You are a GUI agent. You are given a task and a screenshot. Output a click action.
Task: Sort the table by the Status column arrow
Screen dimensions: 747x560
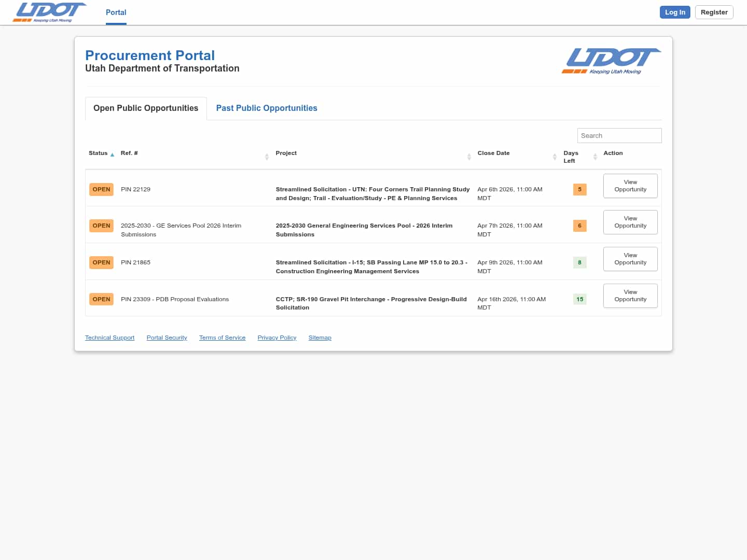click(x=112, y=155)
